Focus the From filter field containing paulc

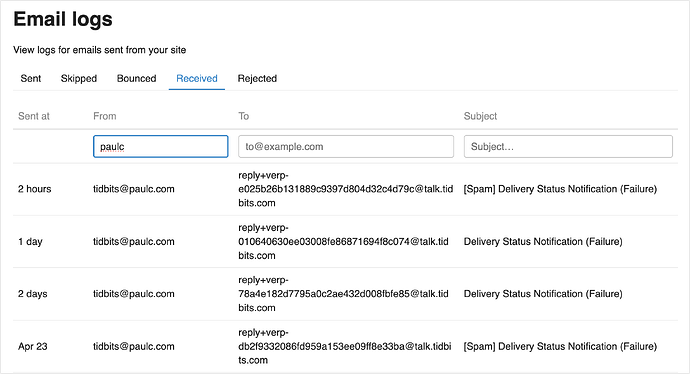[x=161, y=147]
